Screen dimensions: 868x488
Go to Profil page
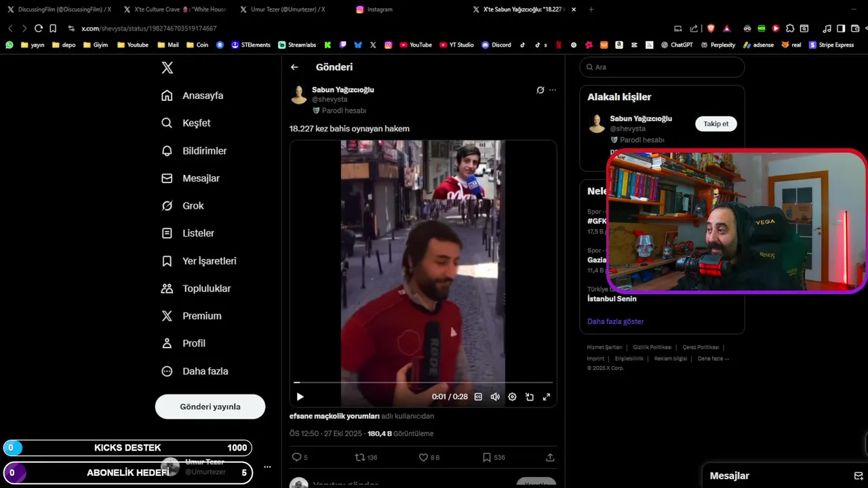point(183,344)
